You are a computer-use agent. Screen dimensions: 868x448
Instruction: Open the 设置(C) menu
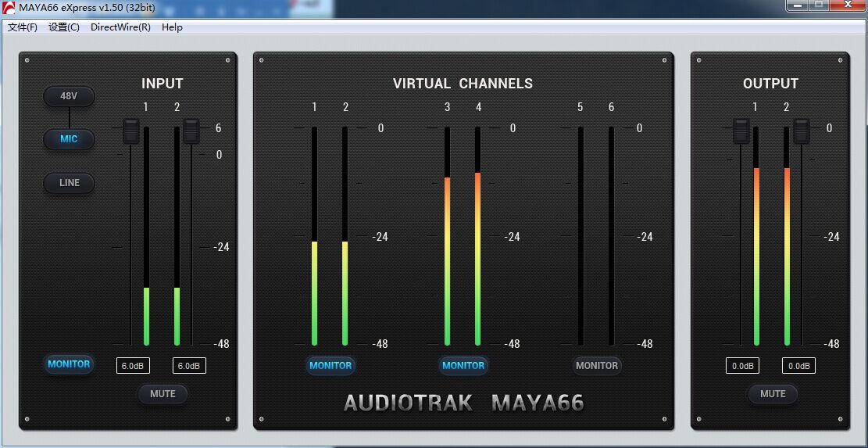[x=64, y=27]
